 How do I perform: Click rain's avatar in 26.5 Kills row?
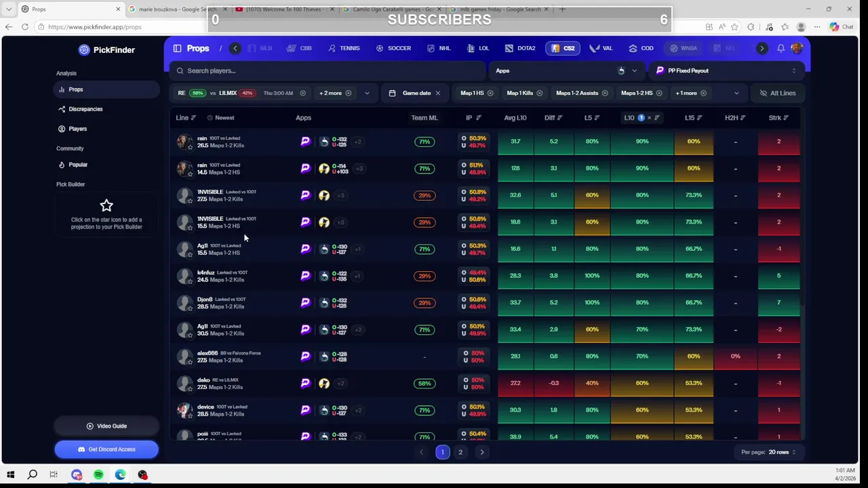point(184,141)
